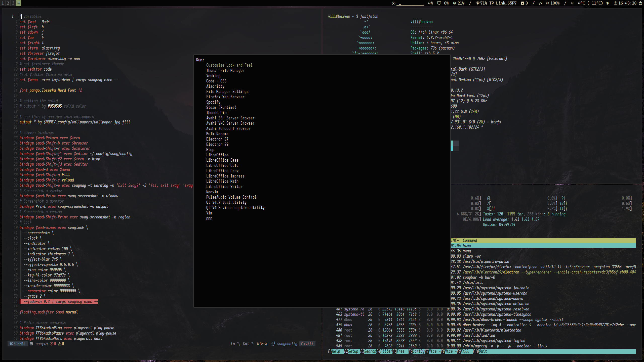Toggle the half-moon night mode icon

pyautogui.click(x=607, y=3)
